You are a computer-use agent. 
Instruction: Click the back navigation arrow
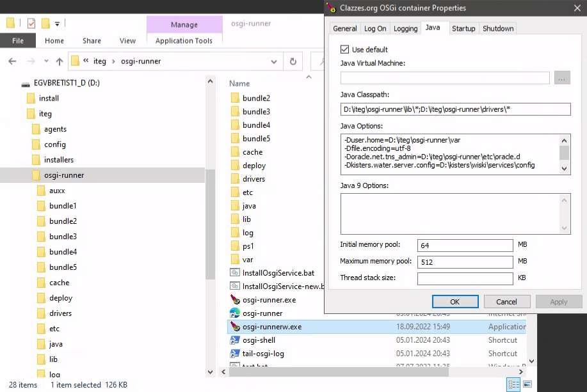[12, 61]
